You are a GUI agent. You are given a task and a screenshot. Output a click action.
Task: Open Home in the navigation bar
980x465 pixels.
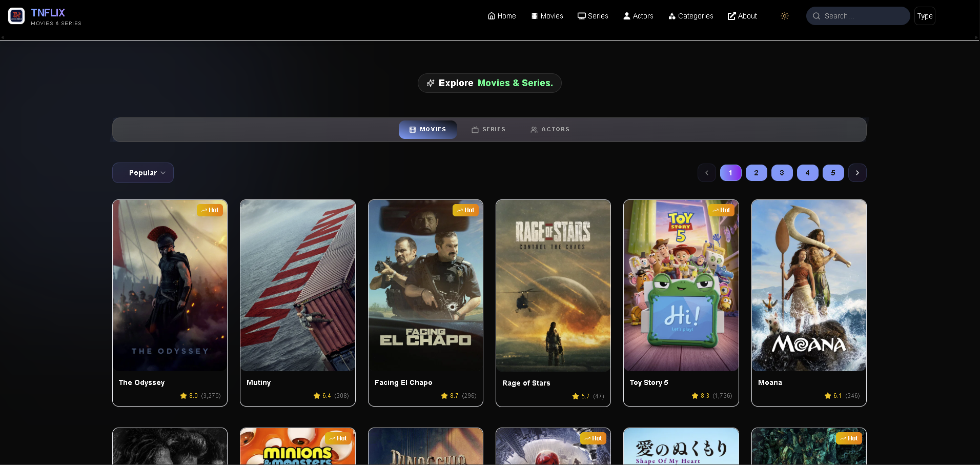[x=502, y=16]
